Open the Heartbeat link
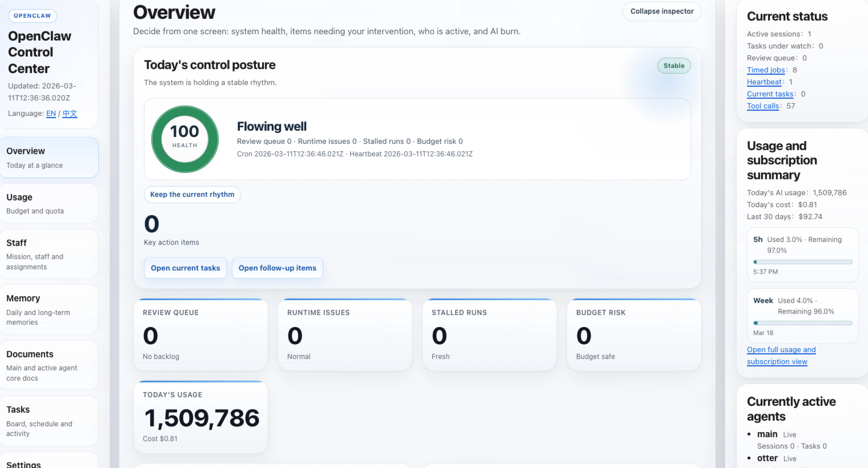 click(764, 82)
